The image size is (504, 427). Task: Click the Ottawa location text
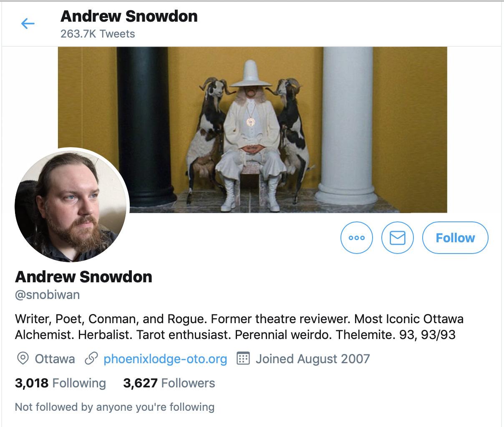55,359
